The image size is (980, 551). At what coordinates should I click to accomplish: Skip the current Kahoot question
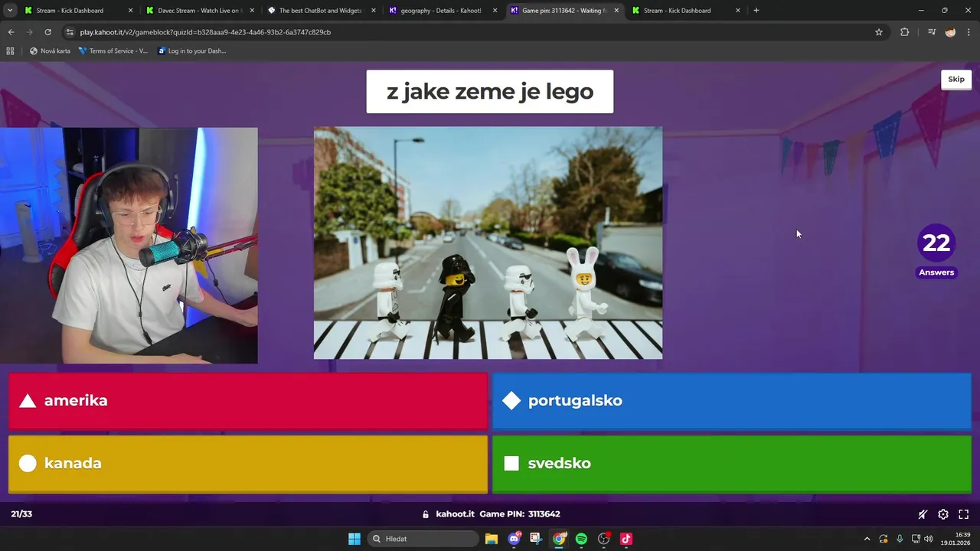click(956, 80)
